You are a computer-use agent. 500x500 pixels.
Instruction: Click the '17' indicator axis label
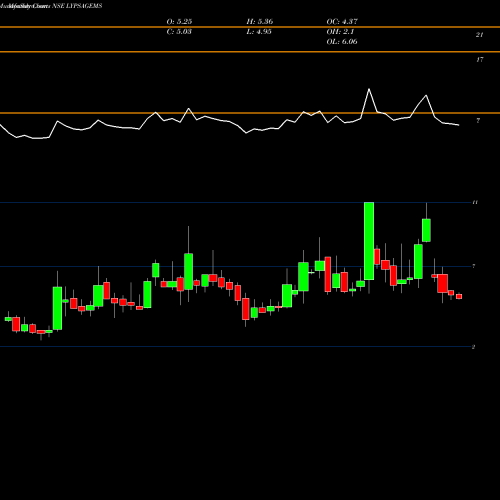click(479, 60)
